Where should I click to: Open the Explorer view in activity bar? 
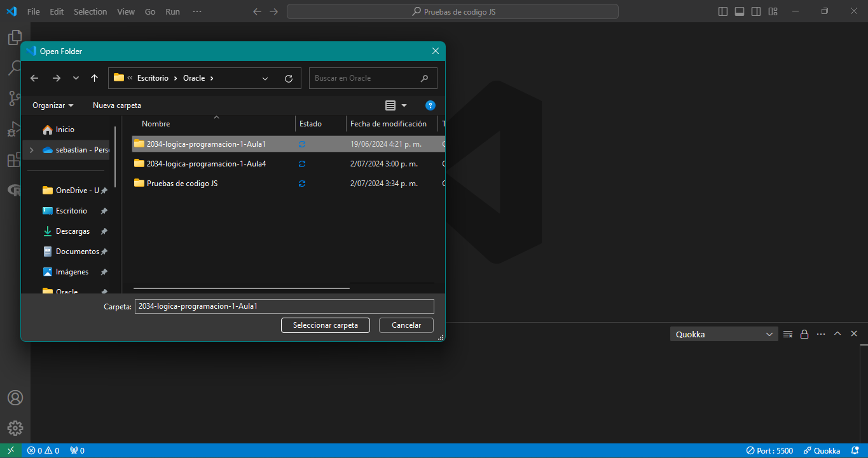click(15, 37)
